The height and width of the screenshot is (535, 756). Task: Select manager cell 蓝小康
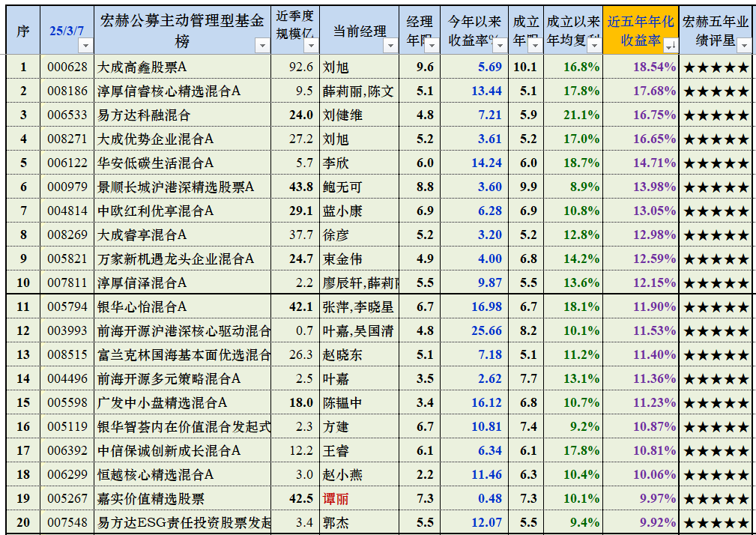(x=342, y=211)
